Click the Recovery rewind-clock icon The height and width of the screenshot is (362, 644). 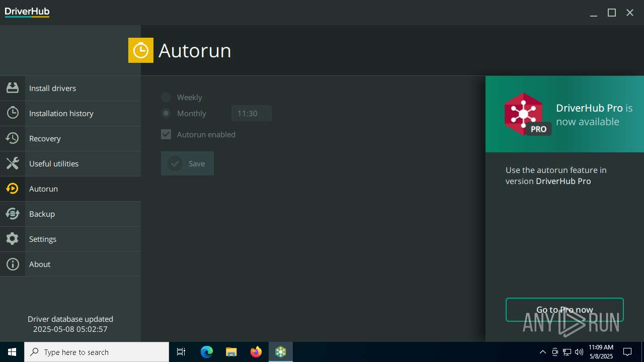[13, 138]
